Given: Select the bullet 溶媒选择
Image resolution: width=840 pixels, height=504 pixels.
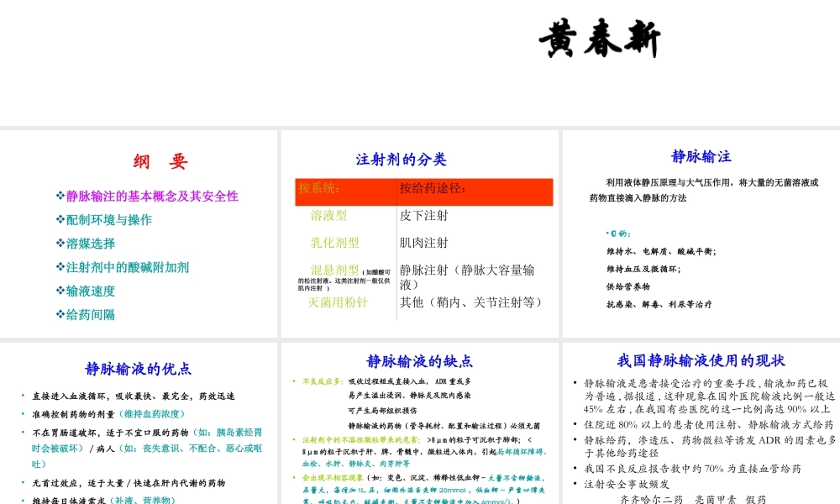Looking at the screenshot, I should click(86, 243).
